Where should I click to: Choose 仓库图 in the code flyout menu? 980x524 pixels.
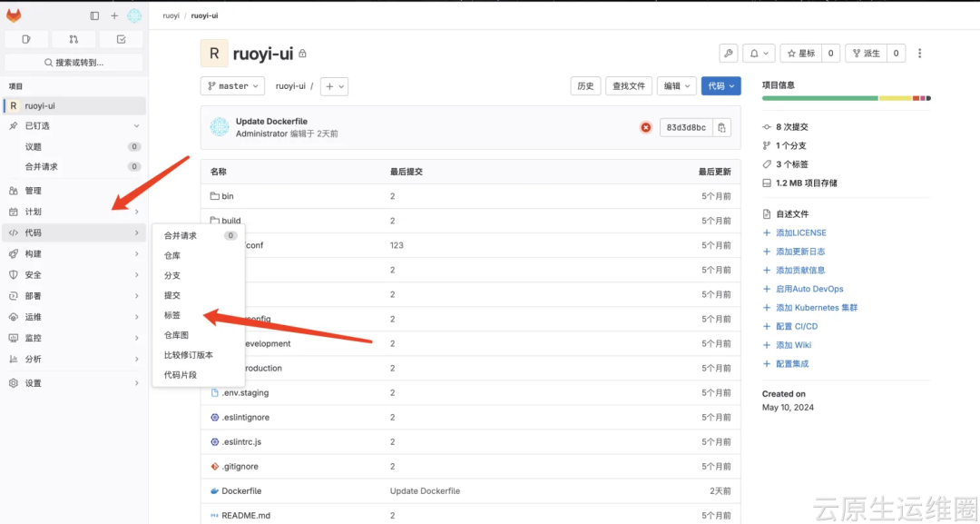[200, 335]
